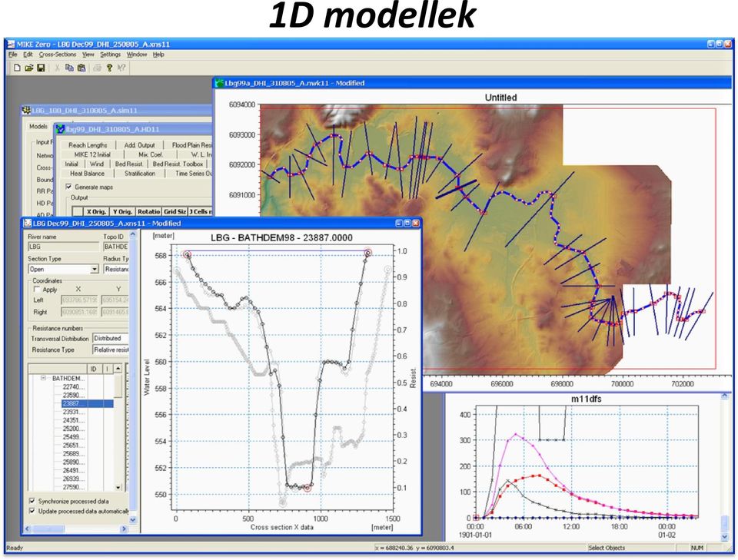Select chainage 23931 in the tree
Viewport: 738px width, 560px height.
[74, 413]
